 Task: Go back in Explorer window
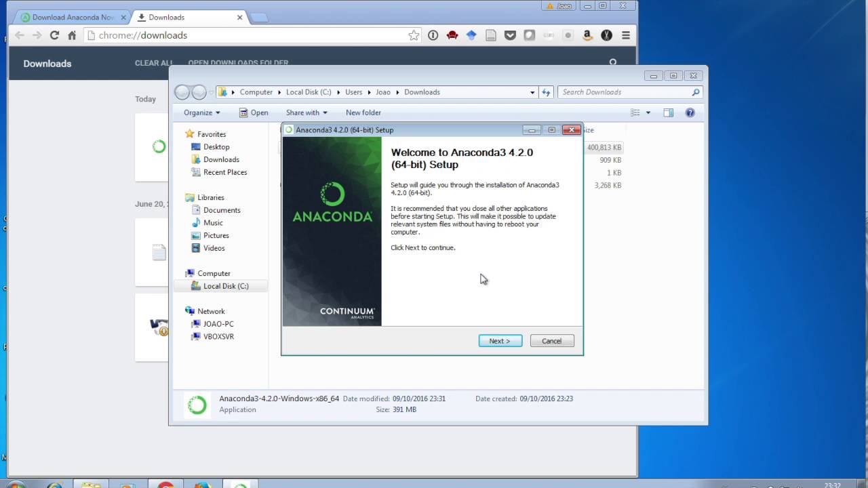tap(182, 92)
